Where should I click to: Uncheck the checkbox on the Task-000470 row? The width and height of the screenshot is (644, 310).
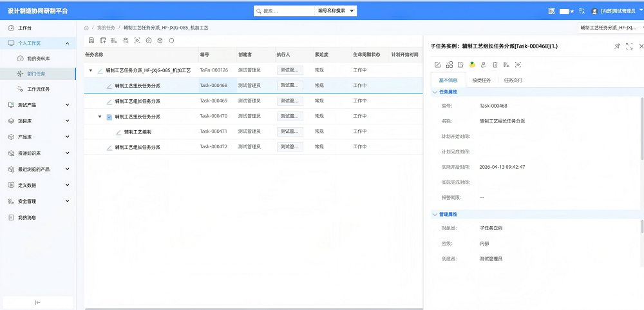[109, 117]
